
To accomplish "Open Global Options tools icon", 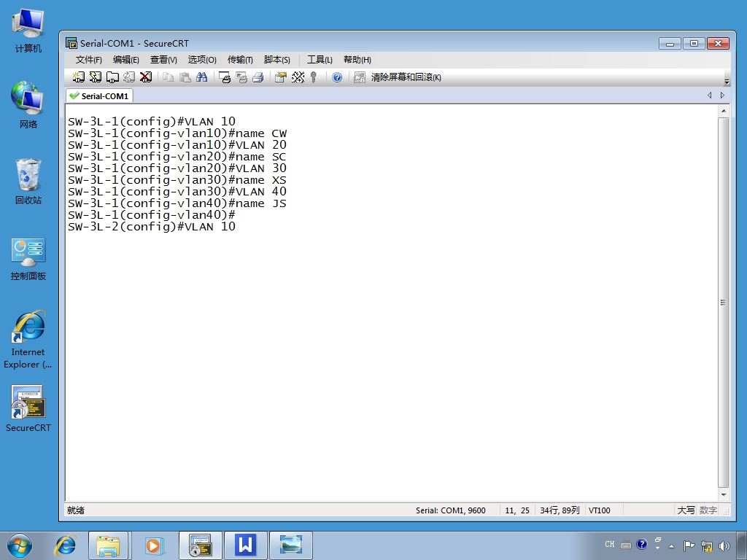I will point(298,77).
